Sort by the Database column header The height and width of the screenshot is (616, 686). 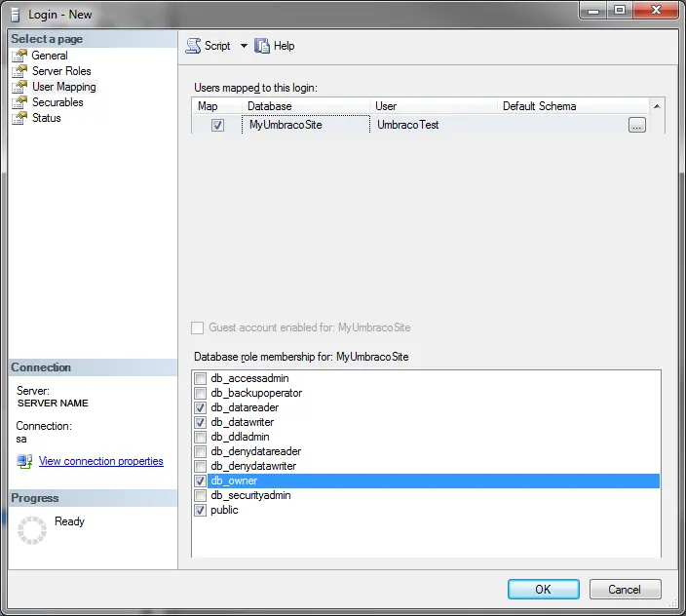306,106
